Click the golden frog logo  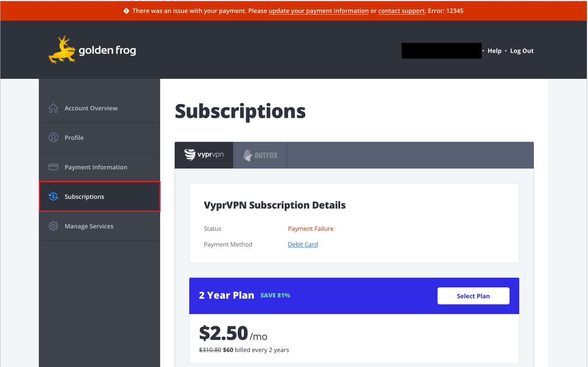[92, 50]
